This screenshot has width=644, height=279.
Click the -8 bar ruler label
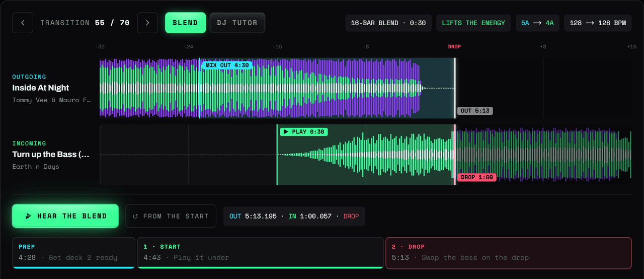click(x=366, y=46)
